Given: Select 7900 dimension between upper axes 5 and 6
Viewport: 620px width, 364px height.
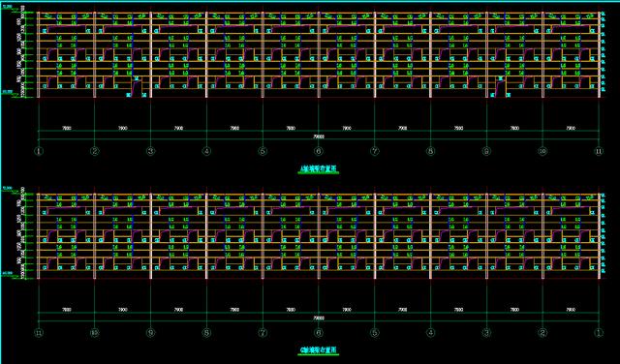Looking at the screenshot, I should coord(291,129).
